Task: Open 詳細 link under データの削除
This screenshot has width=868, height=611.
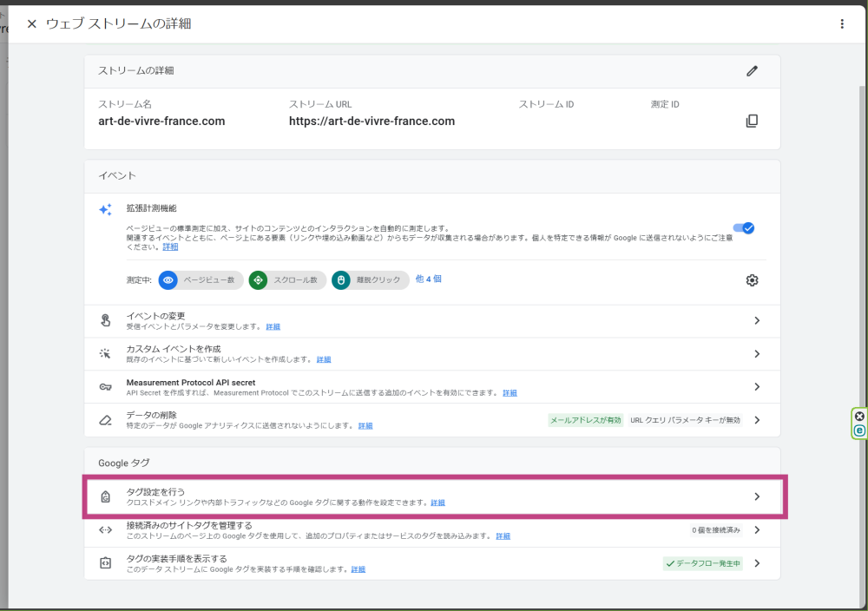Action: (x=365, y=426)
